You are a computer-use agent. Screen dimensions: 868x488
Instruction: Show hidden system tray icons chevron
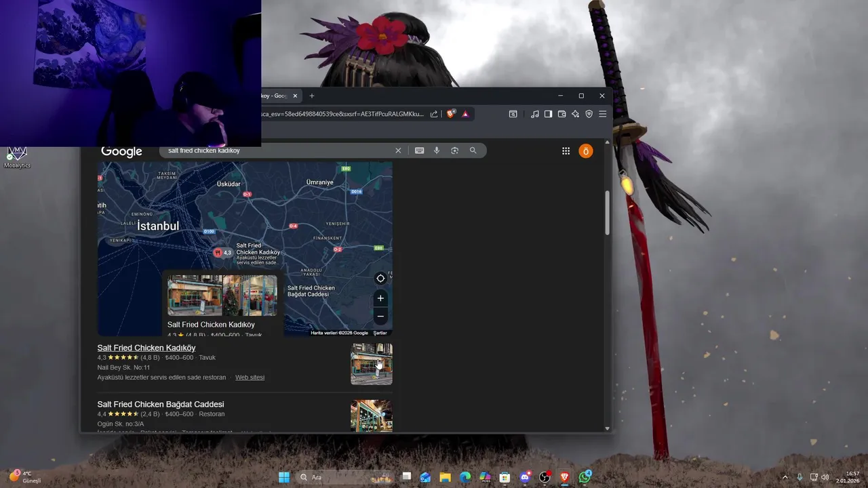pos(785,477)
